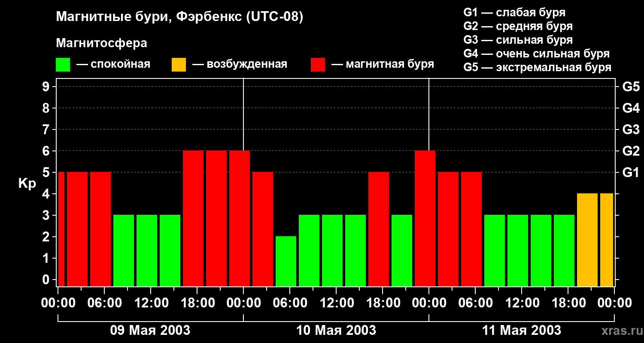Select the chart title 'Магнитные бури, Фэрбенкс (UTC-08)'
Image resolution: width=644 pixels, height=343 pixels.
pyautogui.click(x=179, y=17)
